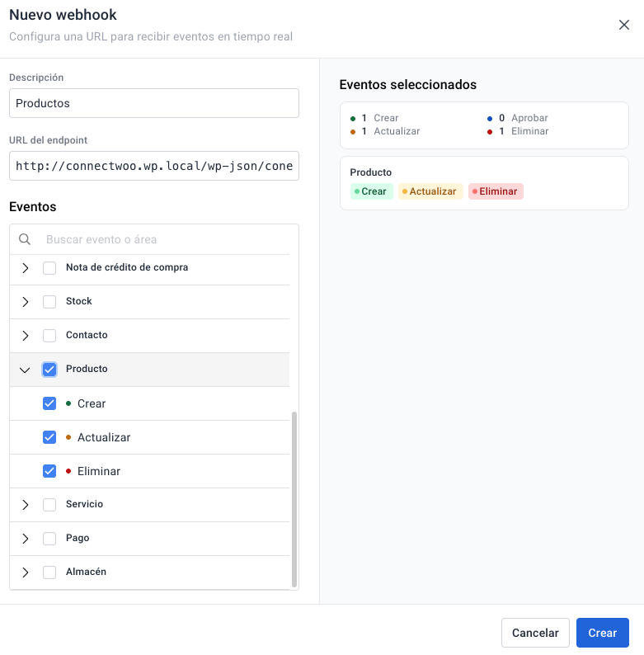This screenshot has width=644, height=655.
Task: Uncheck Crear under Producto
Action: coord(49,403)
